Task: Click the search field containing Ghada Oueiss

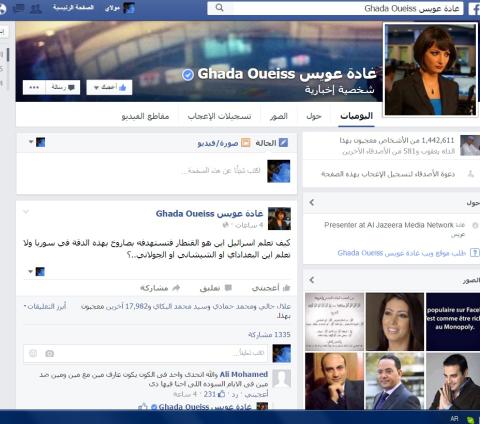Action: (x=335, y=8)
